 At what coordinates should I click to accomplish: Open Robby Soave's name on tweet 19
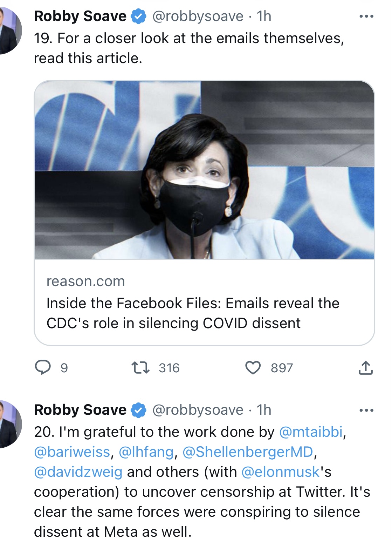coord(80,16)
